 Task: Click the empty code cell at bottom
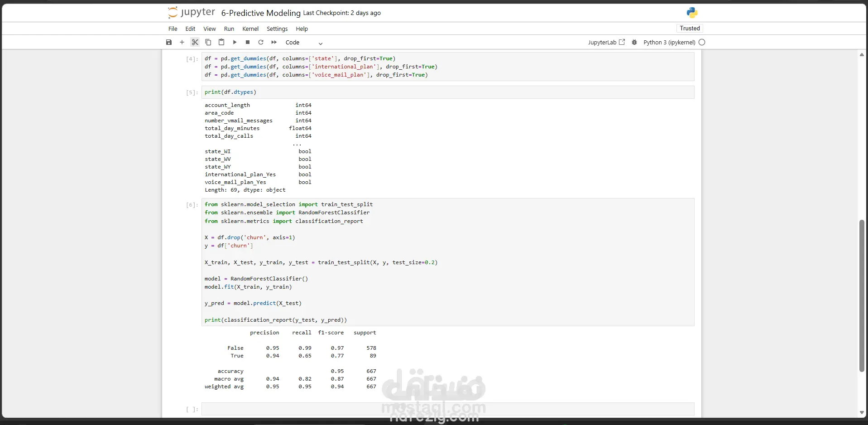pyautogui.click(x=448, y=409)
